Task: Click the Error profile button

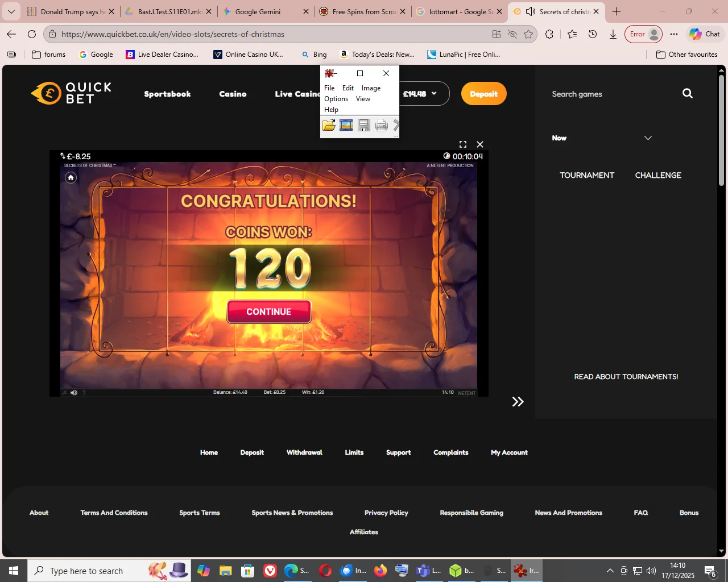Action: point(644,34)
